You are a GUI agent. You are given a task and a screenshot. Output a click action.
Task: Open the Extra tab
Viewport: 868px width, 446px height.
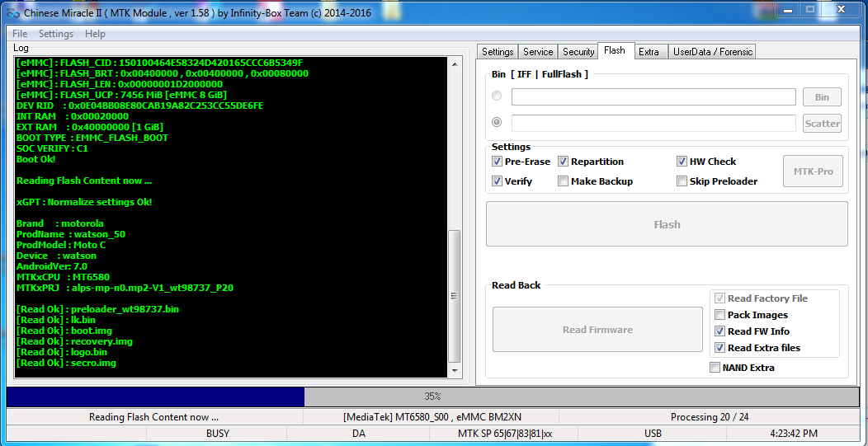pyautogui.click(x=649, y=51)
